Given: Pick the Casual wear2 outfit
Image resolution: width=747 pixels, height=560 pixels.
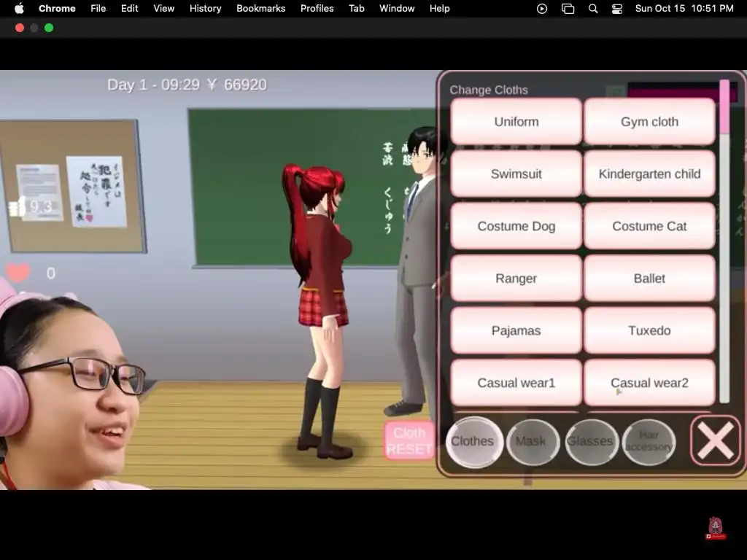Looking at the screenshot, I should coord(649,383).
